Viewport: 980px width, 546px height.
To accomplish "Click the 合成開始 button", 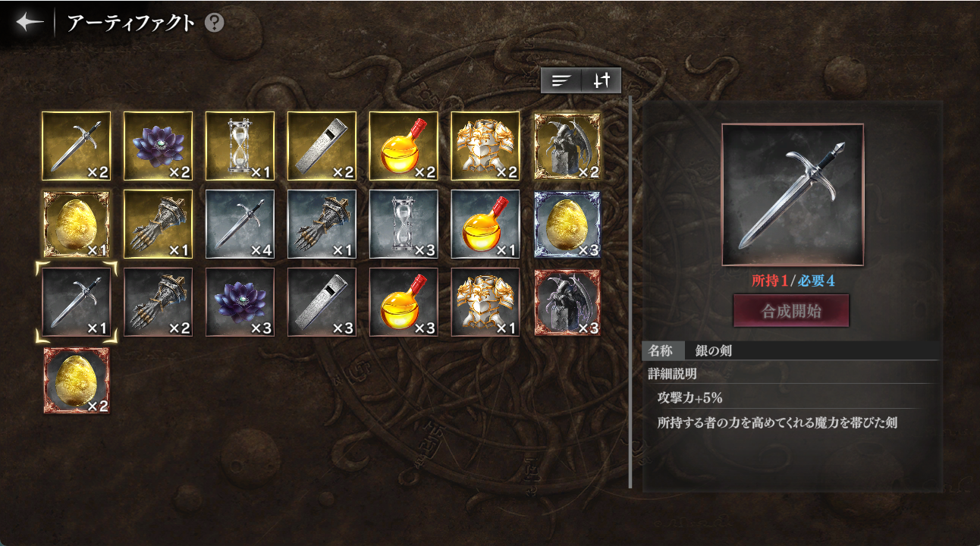I will (792, 311).
